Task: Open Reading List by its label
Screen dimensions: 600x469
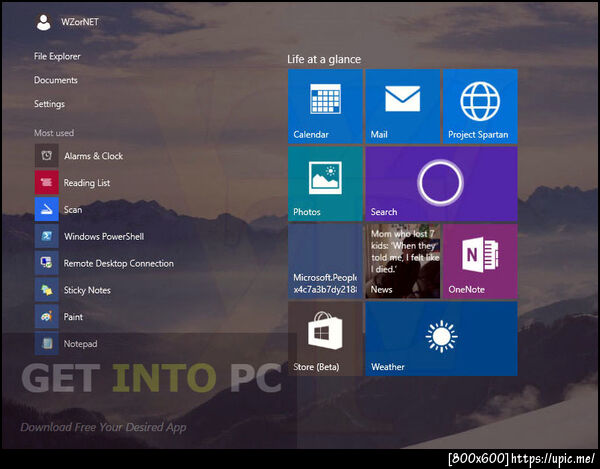Action: [87, 183]
